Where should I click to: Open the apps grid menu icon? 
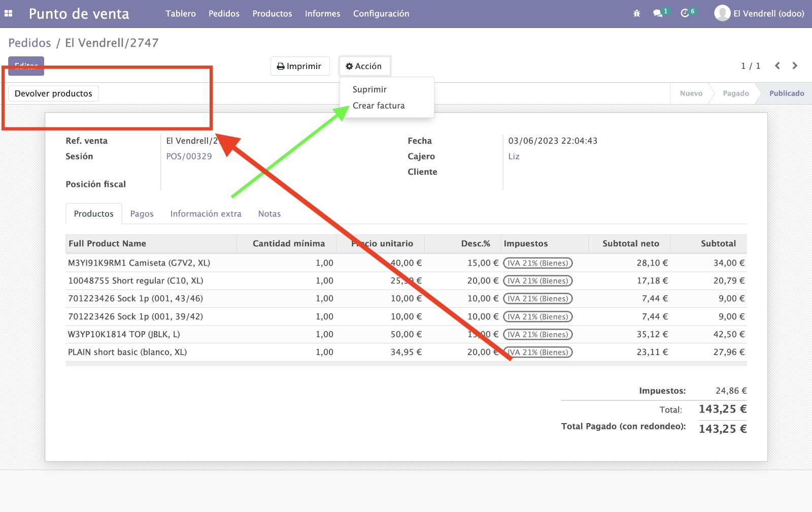[9, 14]
